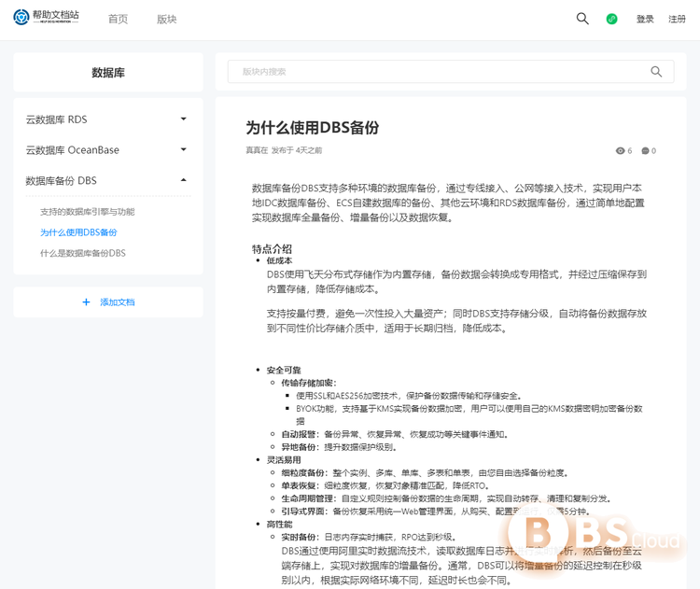700x589 pixels.
Task: Click the eye views icon showing 6
Action: tap(620, 151)
